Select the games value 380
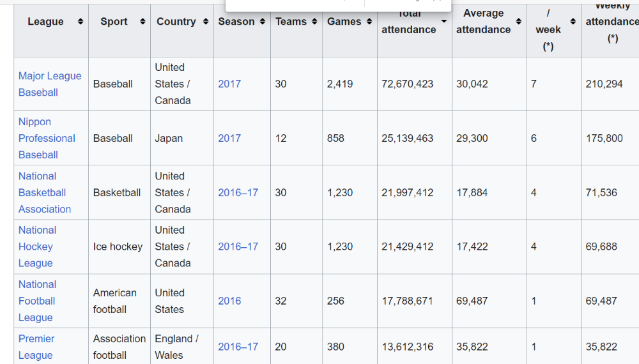Screen dimensions: 639x364 click(x=335, y=347)
